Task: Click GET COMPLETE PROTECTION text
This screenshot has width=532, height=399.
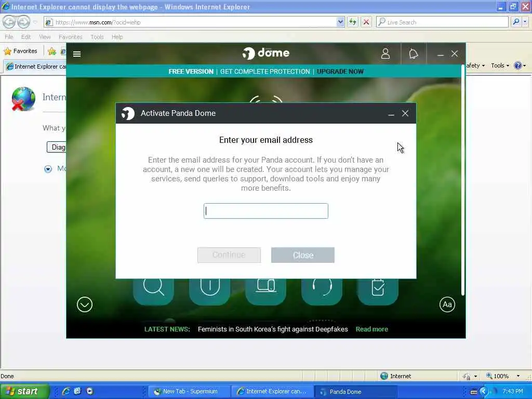Action: (265, 72)
